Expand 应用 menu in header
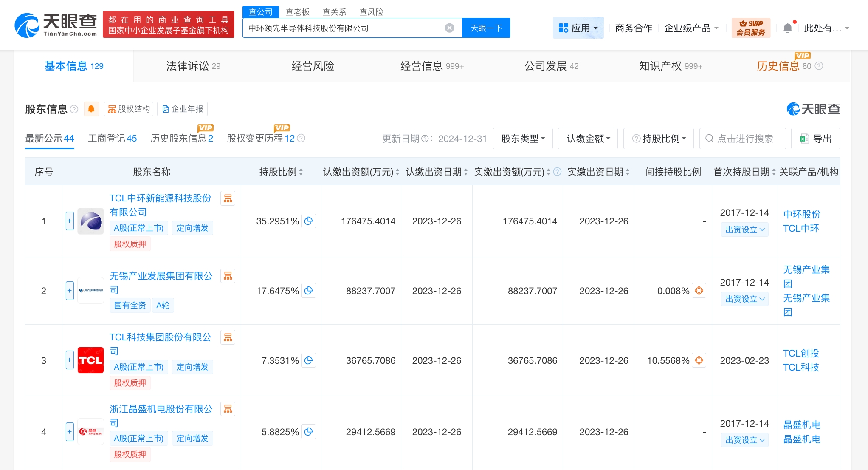Viewport: 868px width, 470px height. pyautogui.click(x=578, y=28)
